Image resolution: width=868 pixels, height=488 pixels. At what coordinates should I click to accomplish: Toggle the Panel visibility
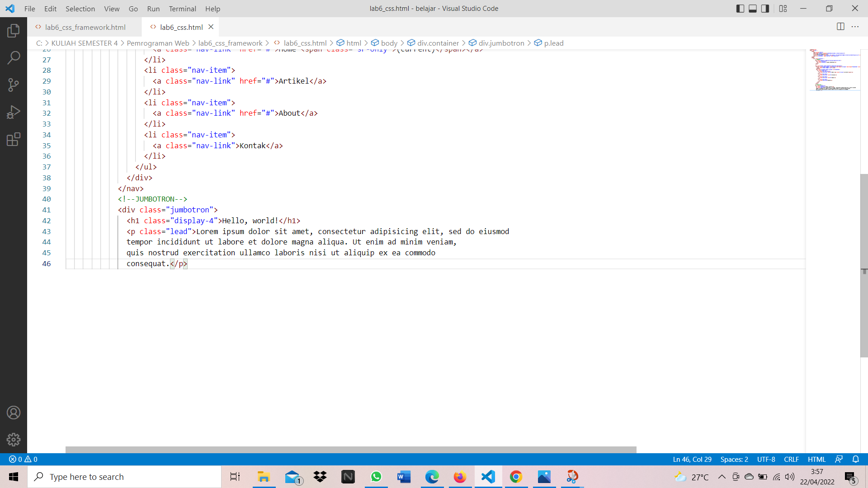[x=752, y=8]
